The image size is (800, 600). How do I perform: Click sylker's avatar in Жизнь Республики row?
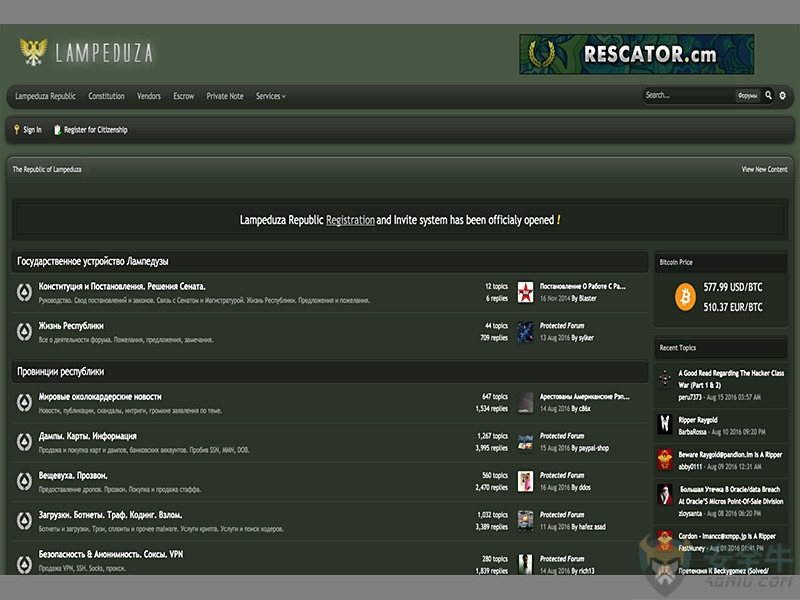(525, 332)
